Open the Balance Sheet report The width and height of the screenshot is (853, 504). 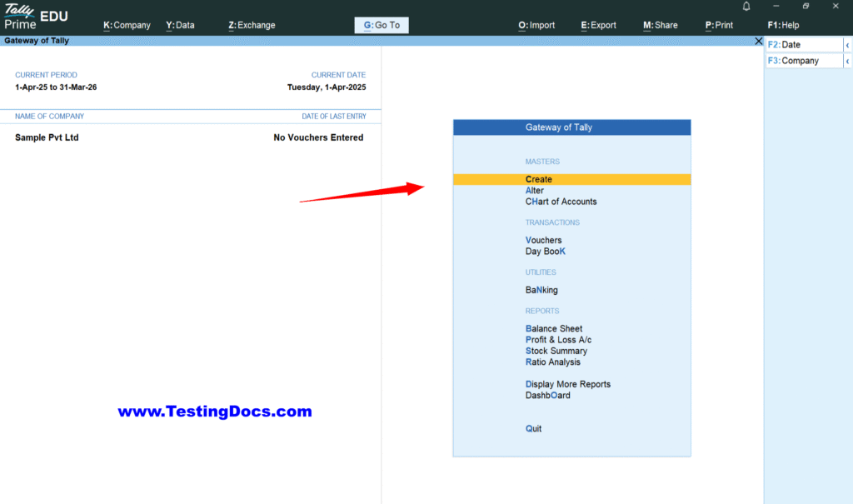[553, 328]
